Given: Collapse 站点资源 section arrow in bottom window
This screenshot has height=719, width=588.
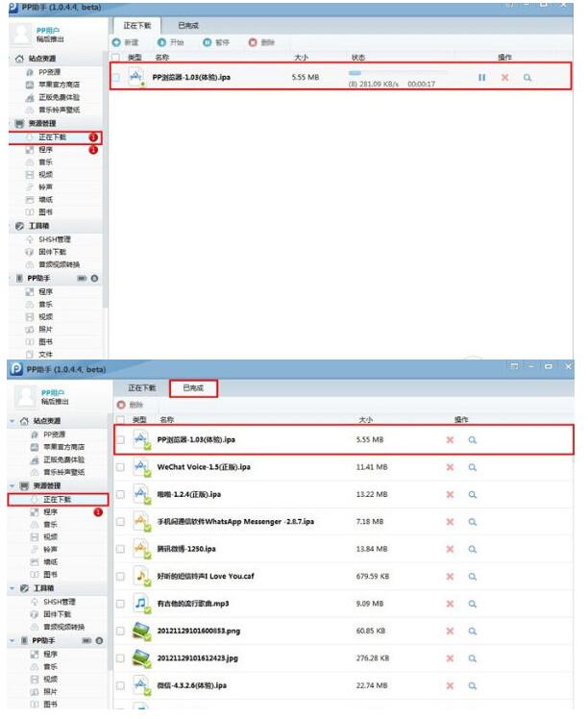Looking at the screenshot, I should [x=12, y=421].
